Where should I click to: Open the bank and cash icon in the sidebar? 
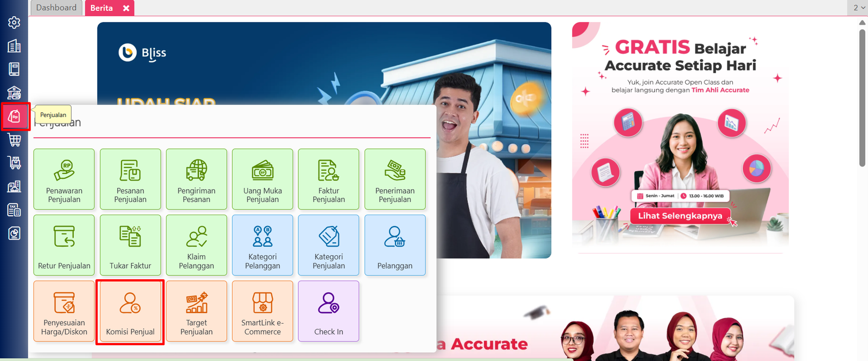tap(14, 93)
